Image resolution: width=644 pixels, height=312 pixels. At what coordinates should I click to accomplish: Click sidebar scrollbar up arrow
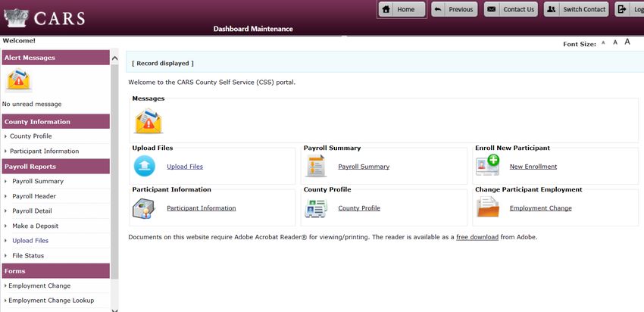pyautogui.click(x=114, y=58)
